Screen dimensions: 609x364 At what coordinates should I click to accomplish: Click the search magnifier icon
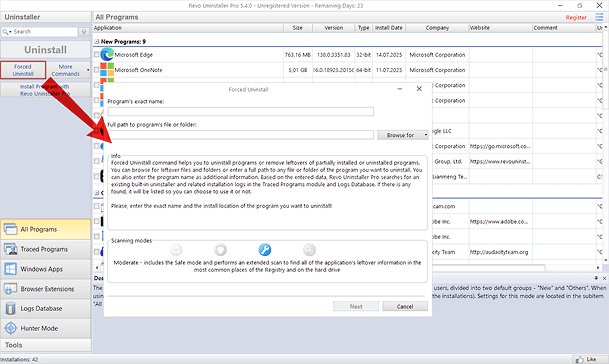(5, 32)
